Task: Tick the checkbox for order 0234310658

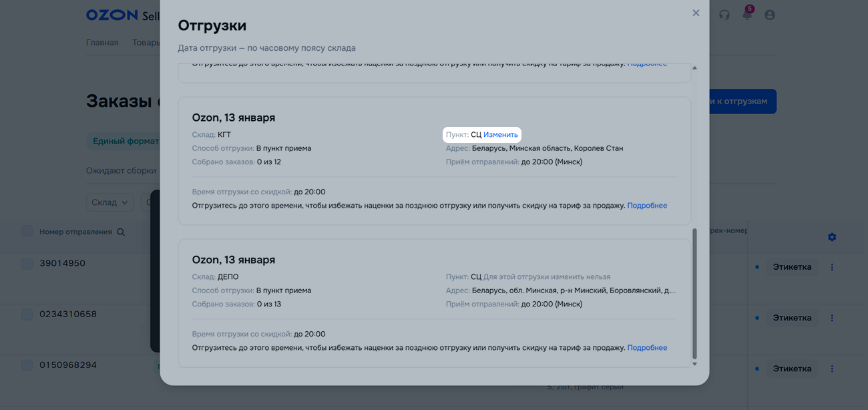Action: [27, 314]
